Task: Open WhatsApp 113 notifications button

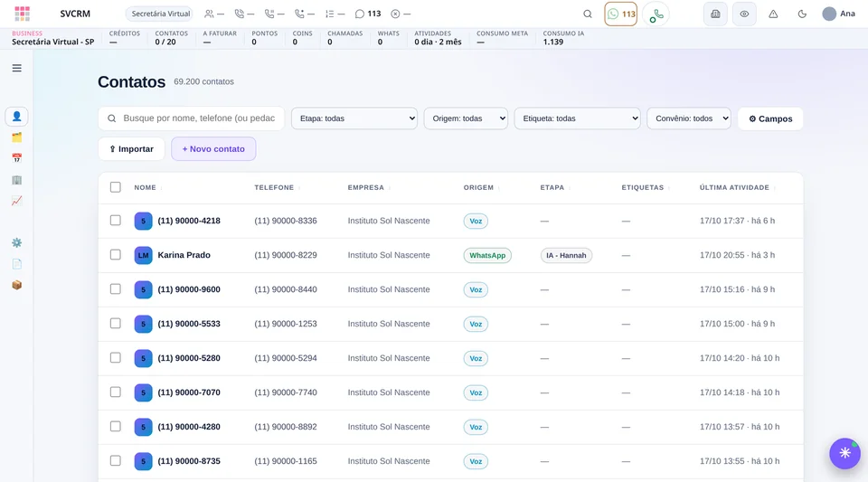Action: 620,14
